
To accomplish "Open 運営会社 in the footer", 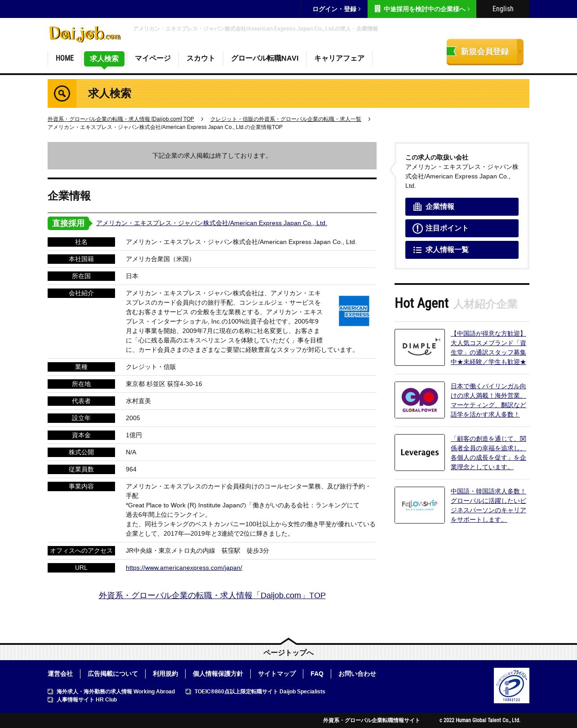I will (x=60, y=674).
